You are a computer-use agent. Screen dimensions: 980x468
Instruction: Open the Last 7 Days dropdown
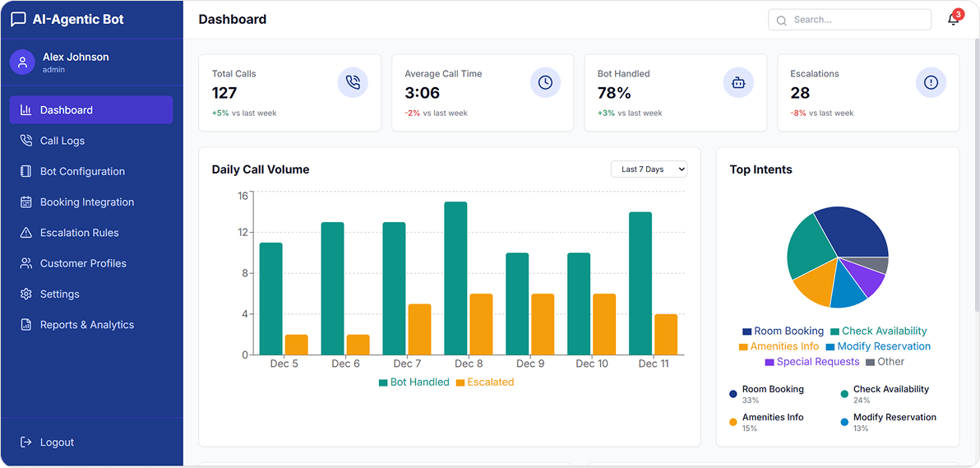649,169
